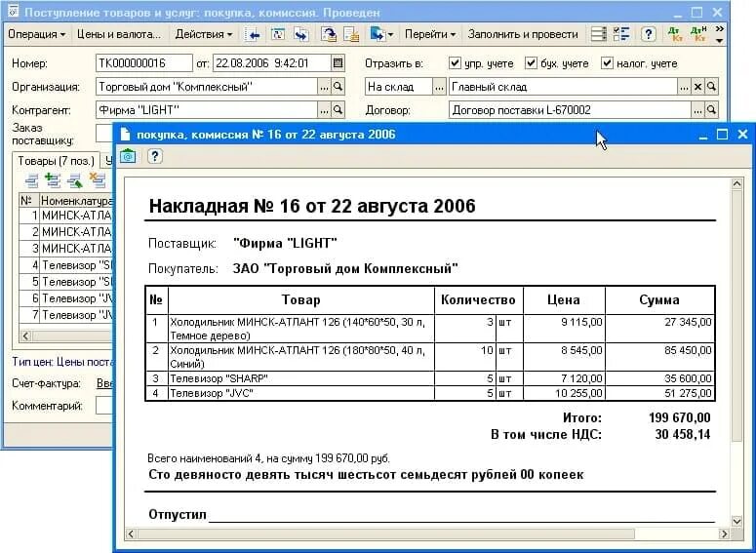Click the Заполнить и провести button
The image size is (756, 553).
click(x=523, y=34)
